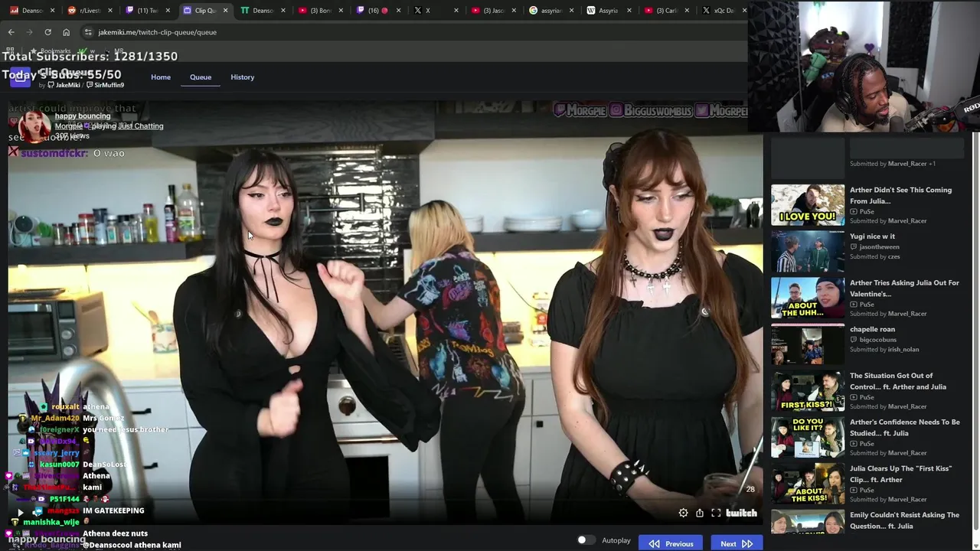Click 'Morgpie playing Just Chatting' text
Viewport: 980px width, 551px height.
point(109,126)
